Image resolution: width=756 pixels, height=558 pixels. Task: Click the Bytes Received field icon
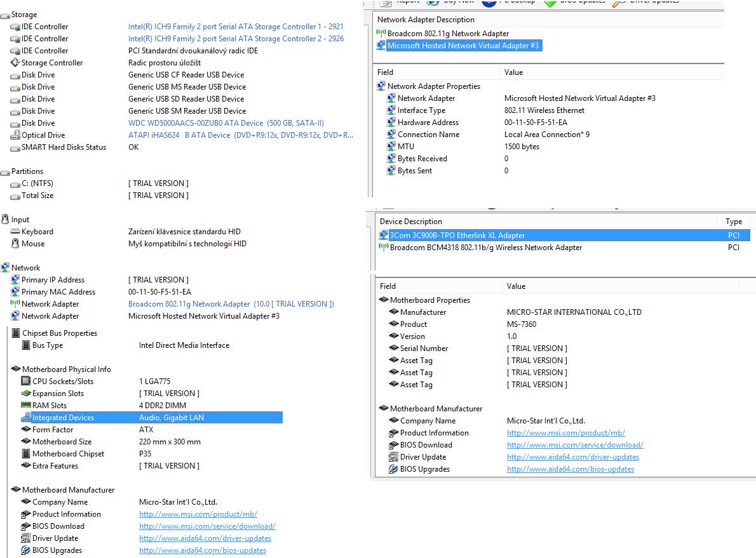coord(391,159)
